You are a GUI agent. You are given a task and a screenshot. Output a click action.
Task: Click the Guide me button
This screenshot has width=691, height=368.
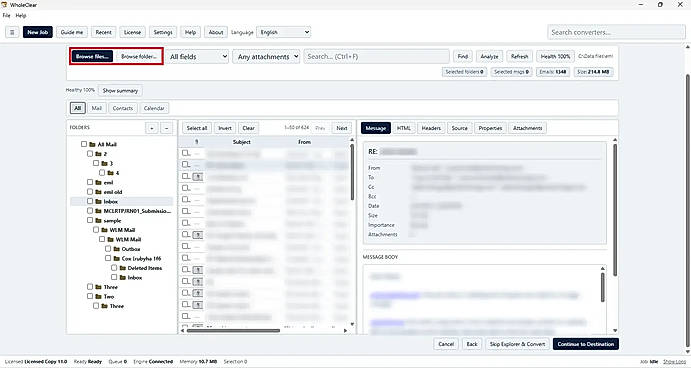[72, 32]
